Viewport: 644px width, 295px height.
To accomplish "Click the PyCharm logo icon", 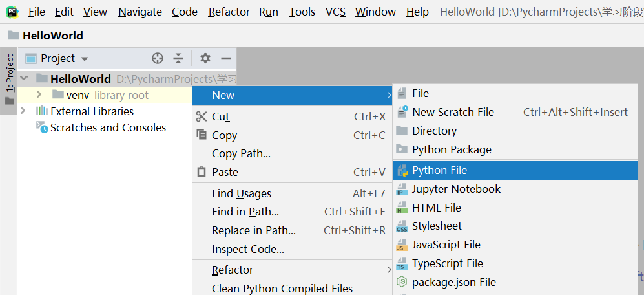I will [x=12, y=12].
